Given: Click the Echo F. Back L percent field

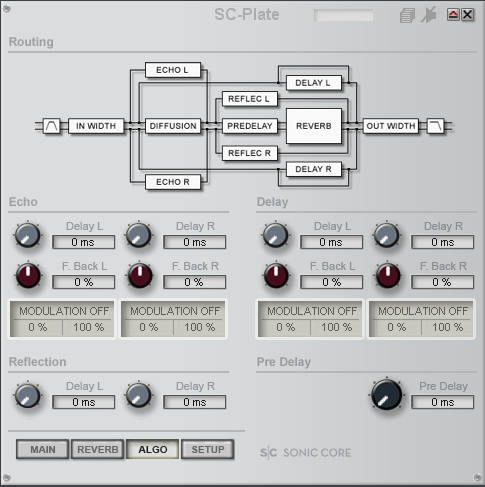Looking at the screenshot, I should pyautogui.click(x=84, y=282).
